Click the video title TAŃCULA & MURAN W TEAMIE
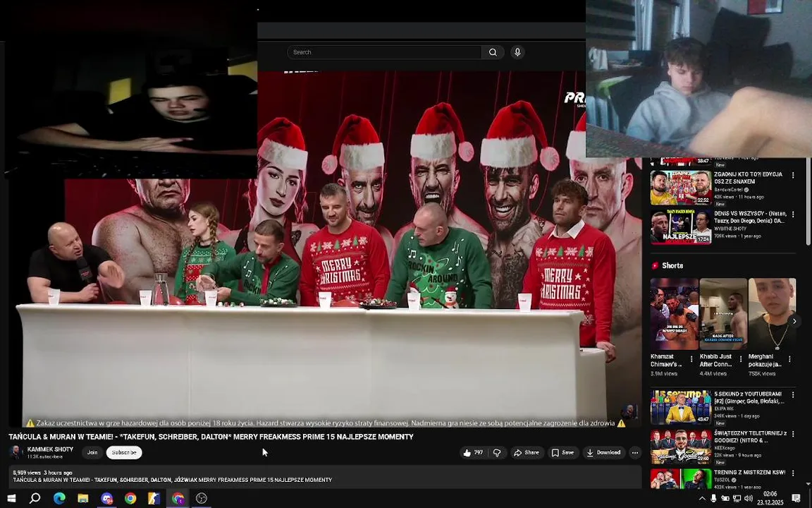 (x=211, y=437)
